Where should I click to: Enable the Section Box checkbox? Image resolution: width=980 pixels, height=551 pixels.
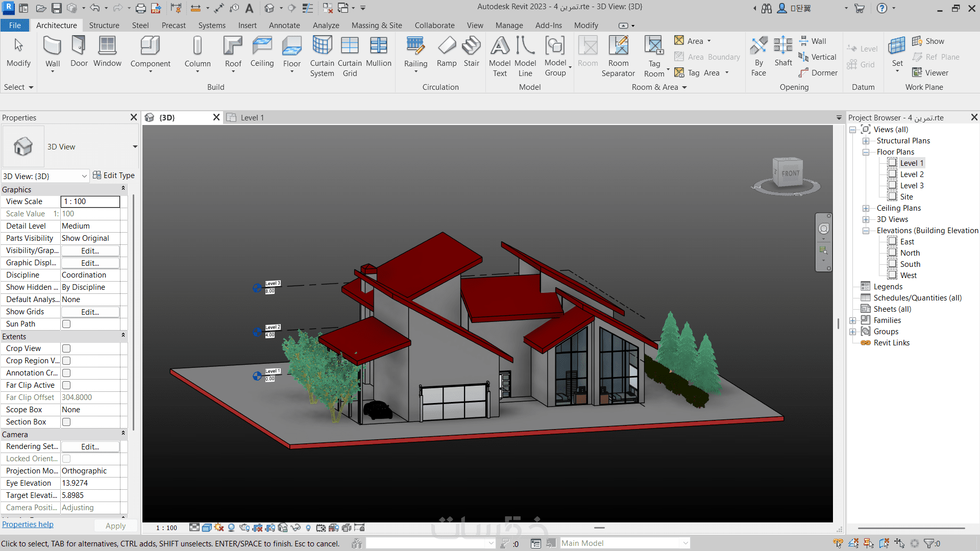tap(66, 422)
